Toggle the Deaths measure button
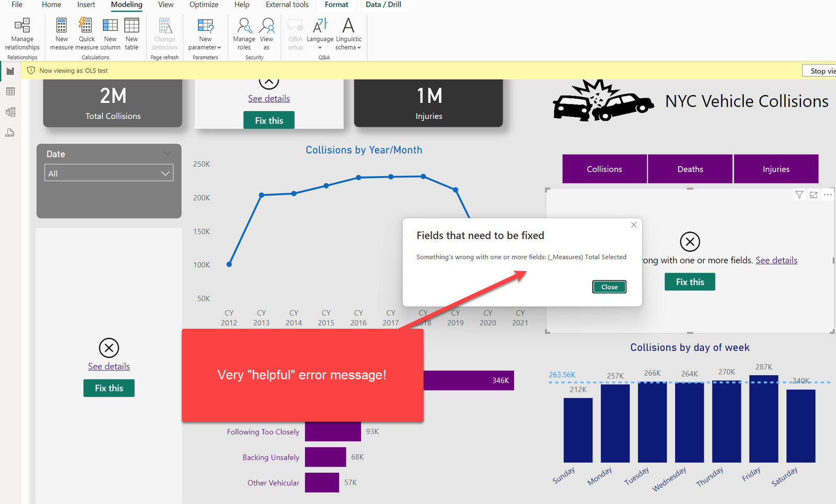 (690, 169)
